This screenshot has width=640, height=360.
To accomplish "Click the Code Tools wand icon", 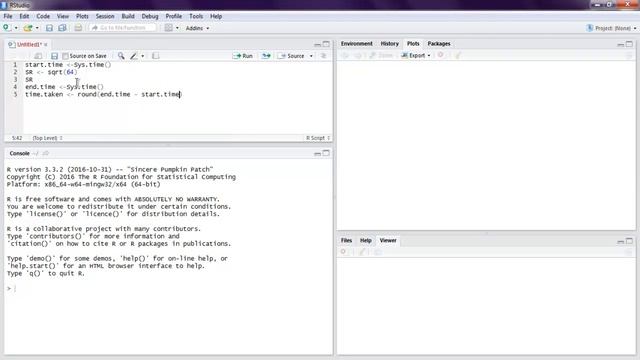I will tap(133, 56).
